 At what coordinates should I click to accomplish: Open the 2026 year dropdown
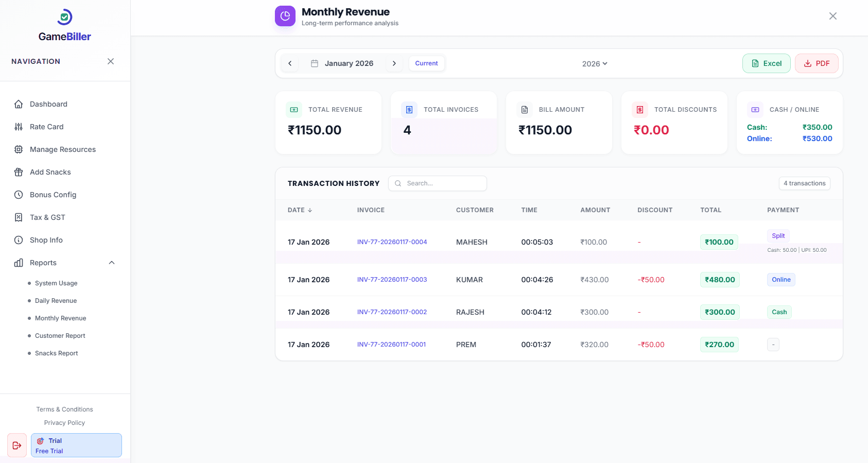(595, 64)
